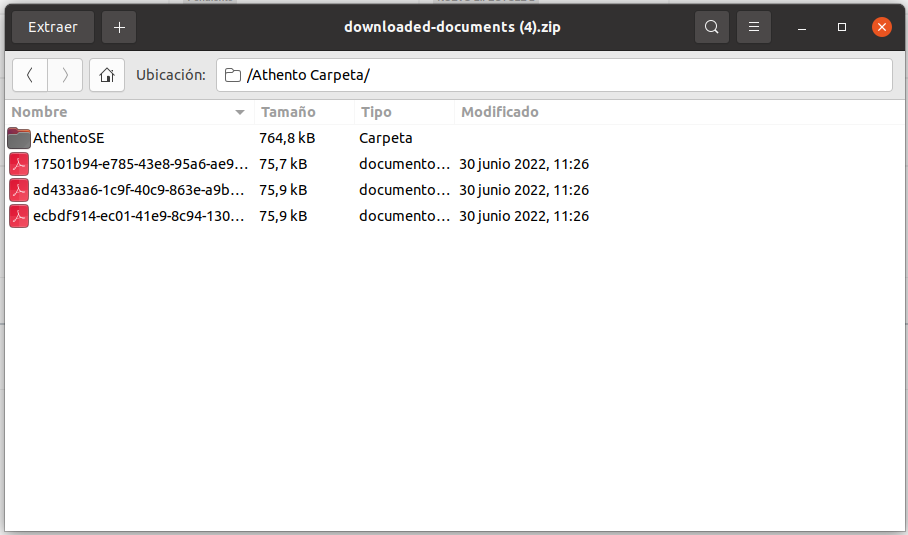Click the Extraer button

click(53, 27)
